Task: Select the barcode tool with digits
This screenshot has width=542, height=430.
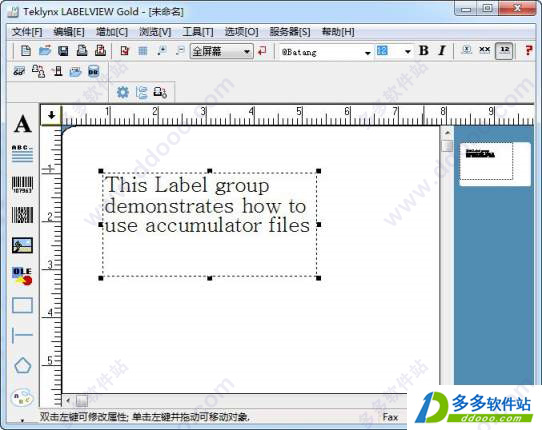Action: [x=22, y=185]
